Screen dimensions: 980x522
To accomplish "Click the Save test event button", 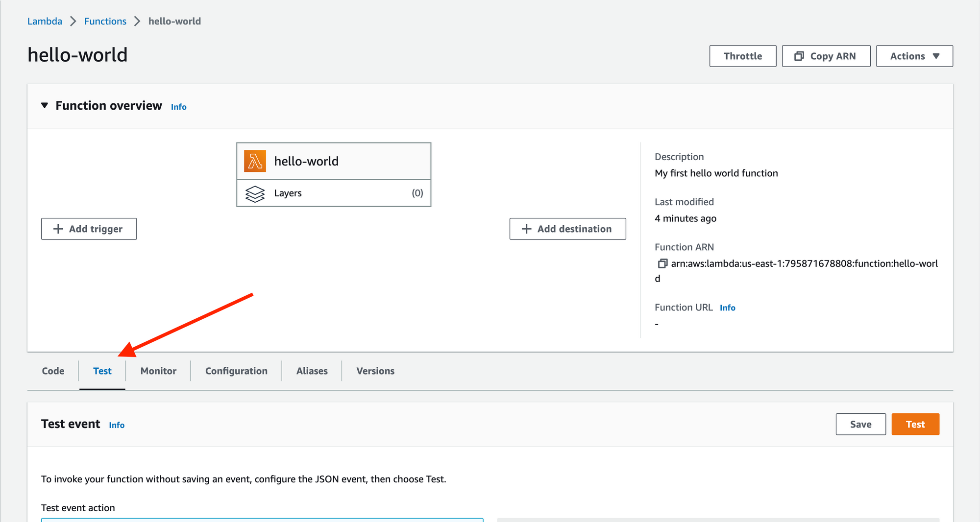I will tap(860, 424).
